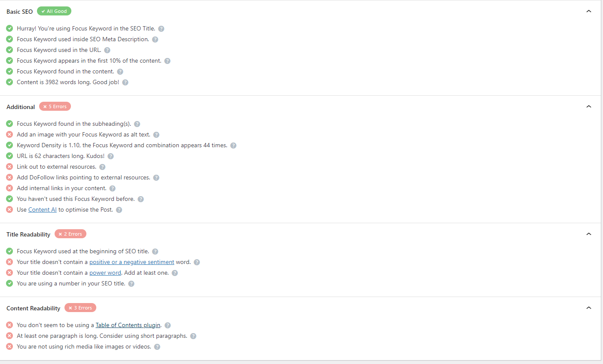Open help icon for Keyword Density line
Viewport: 603px width, 364px height.
(233, 146)
